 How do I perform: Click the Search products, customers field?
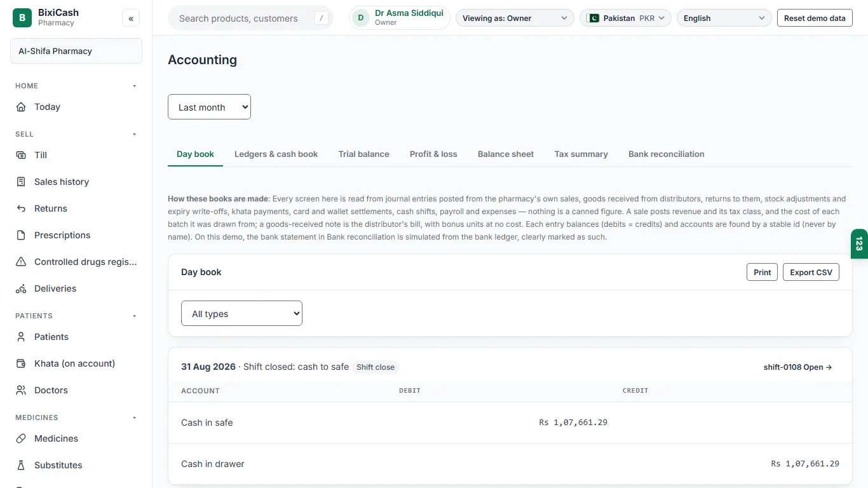tap(250, 18)
